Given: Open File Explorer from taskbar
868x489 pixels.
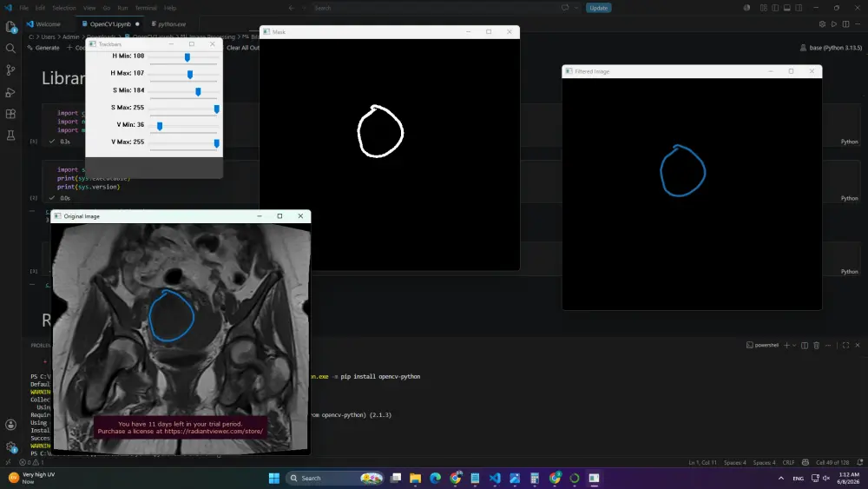Looking at the screenshot, I should pos(415,478).
